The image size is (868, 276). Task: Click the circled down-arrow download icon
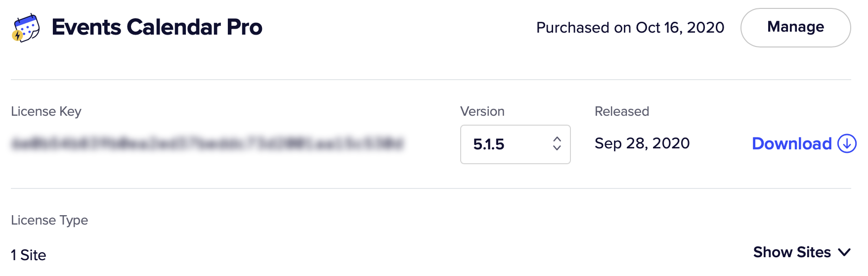[x=847, y=143]
